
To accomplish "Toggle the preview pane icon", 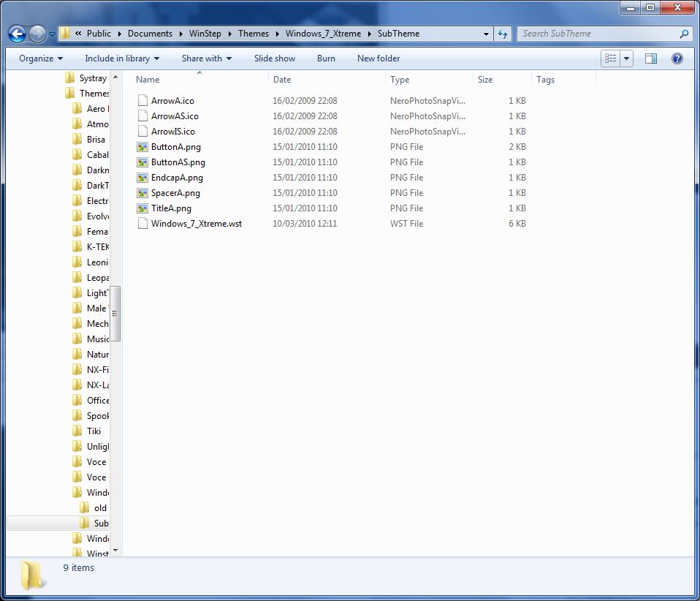I will 651,58.
